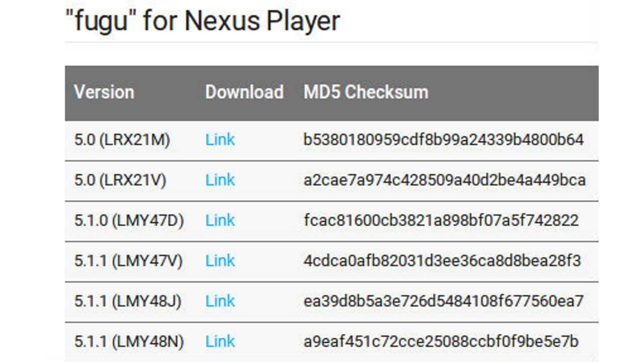The width and height of the screenshot is (644, 362).
Task: Click the Version column header
Action: (104, 92)
